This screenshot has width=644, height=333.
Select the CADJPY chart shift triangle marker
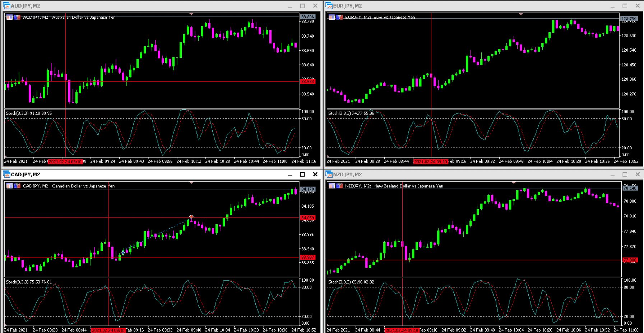pos(191,183)
